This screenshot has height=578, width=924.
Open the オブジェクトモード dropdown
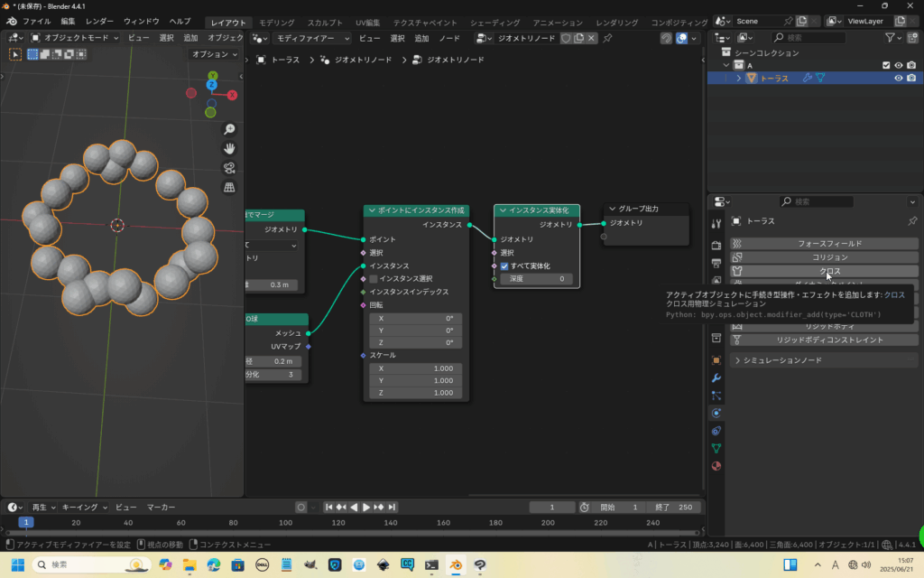click(75, 38)
